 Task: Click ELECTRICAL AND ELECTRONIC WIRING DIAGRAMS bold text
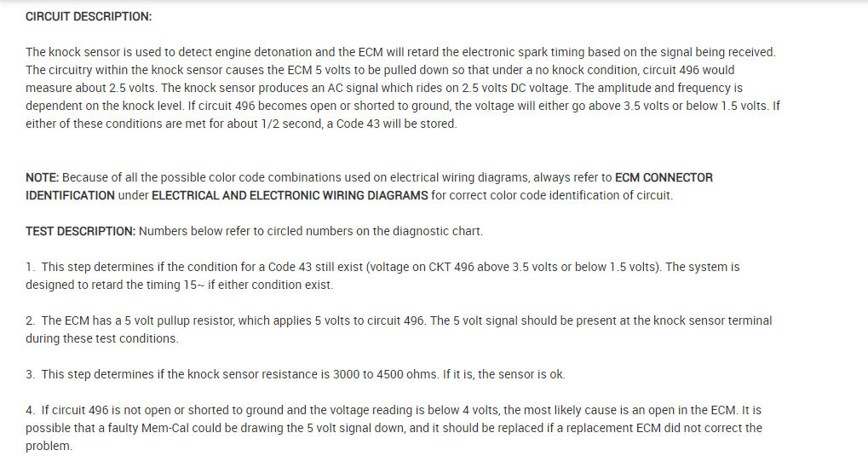click(x=290, y=195)
